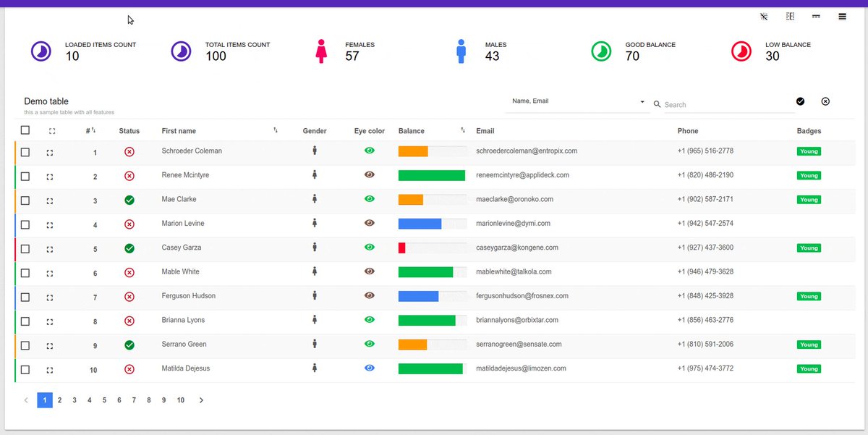This screenshot has width=868, height=435.
Task: Click the Total Items Count pie icon
Action: (181, 51)
